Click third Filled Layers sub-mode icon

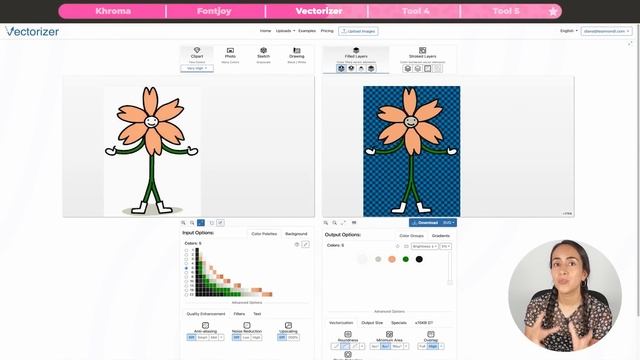tap(361, 69)
